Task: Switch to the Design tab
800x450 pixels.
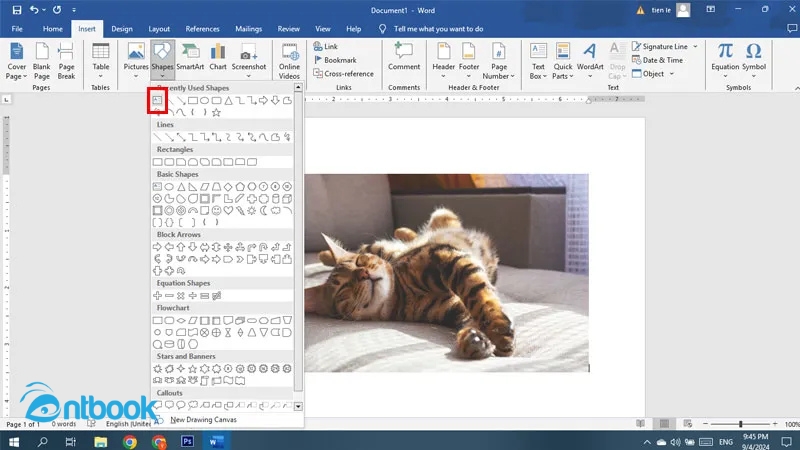Action: (122, 29)
